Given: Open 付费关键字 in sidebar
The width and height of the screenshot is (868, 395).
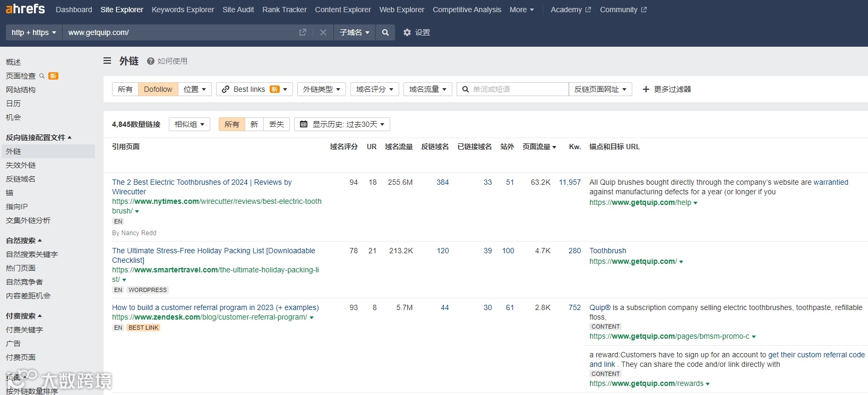Looking at the screenshot, I should (24, 330).
